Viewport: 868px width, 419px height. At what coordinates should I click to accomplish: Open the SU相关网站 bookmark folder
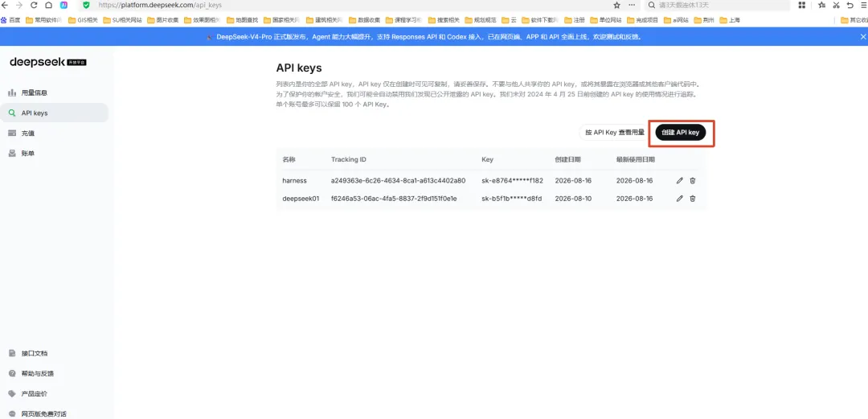click(123, 20)
